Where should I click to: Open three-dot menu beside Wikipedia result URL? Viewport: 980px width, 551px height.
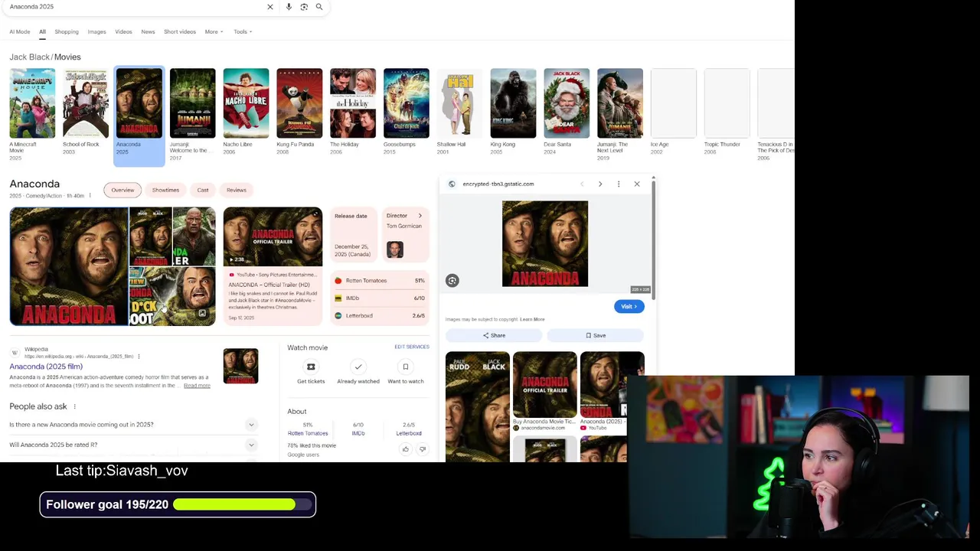pos(139,356)
